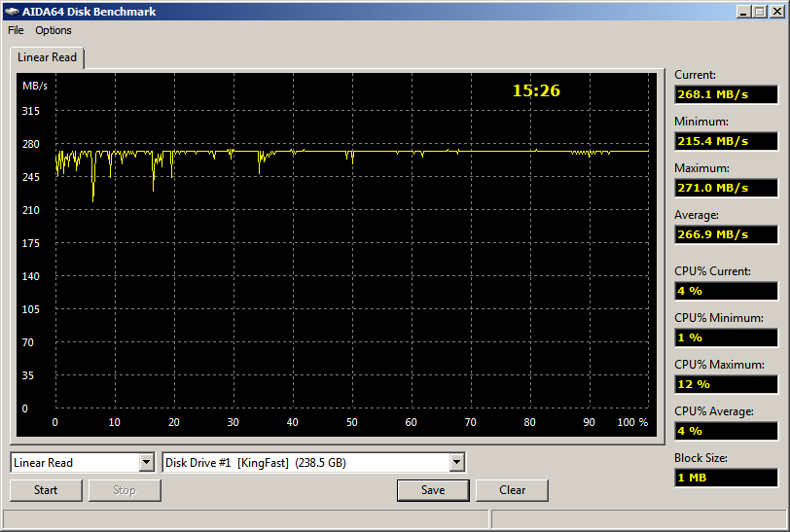Viewport: 790px width, 532px height.
Task: Click the Start button
Action: (46, 490)
